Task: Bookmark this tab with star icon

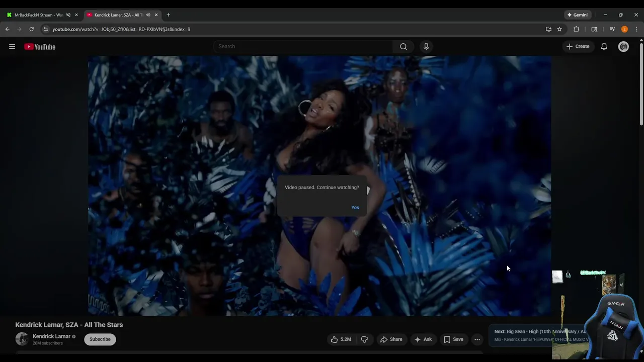Action: pyautogui.click(x=559, y=29)
